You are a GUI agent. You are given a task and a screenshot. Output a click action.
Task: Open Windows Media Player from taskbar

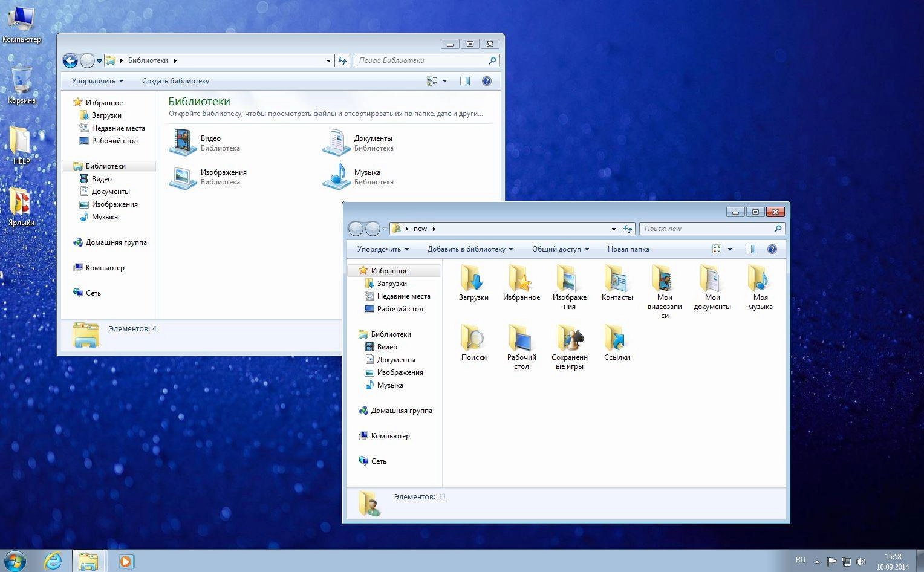[126, 561]
